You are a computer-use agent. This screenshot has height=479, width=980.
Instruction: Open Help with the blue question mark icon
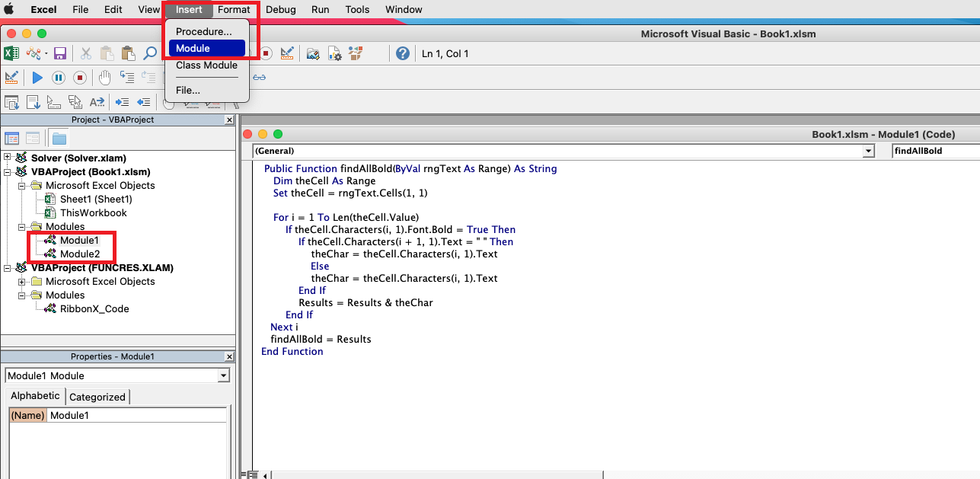[403, 53]
